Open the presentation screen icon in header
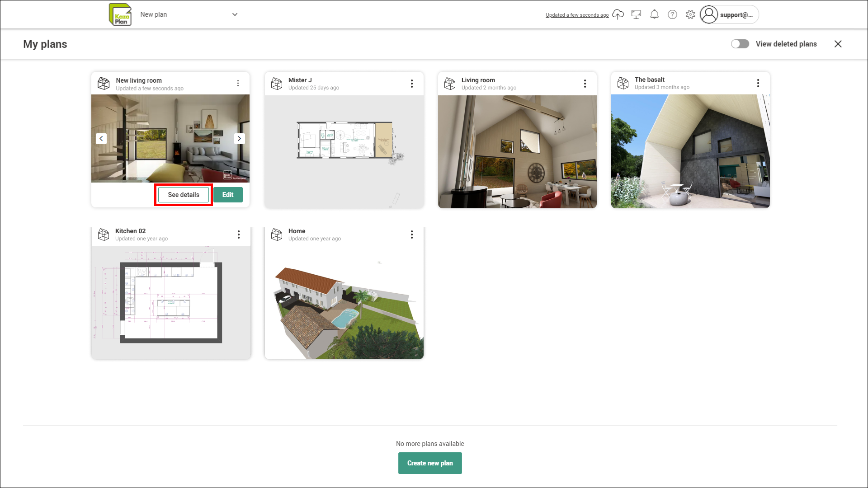Image resolution: width=868 pixels, height=488 pixels. tap(636, 14)
